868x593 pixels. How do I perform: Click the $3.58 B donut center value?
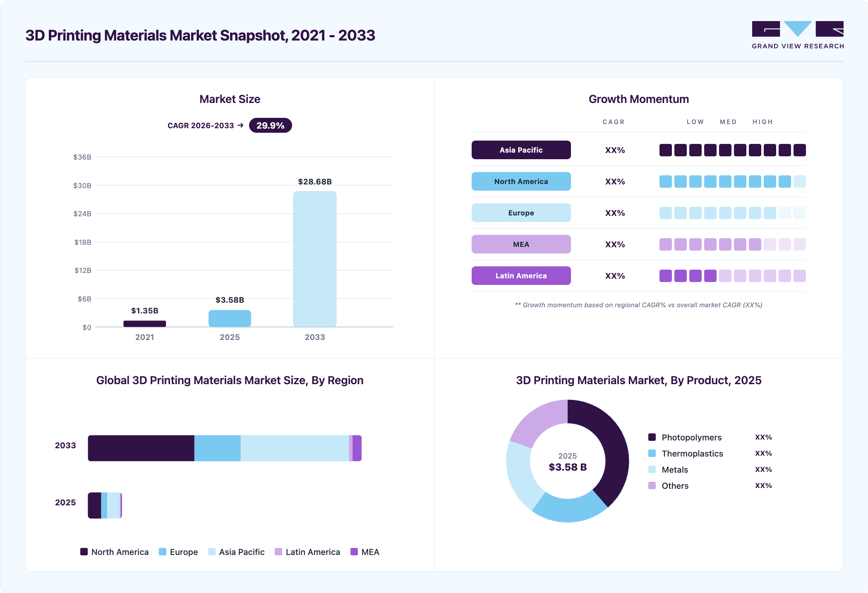(568, 467)
